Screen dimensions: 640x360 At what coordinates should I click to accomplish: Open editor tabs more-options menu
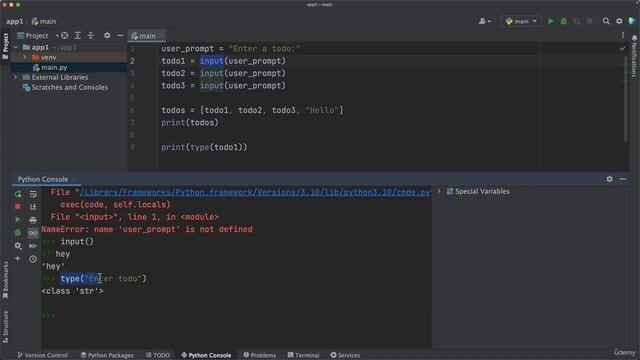point(623,36)
